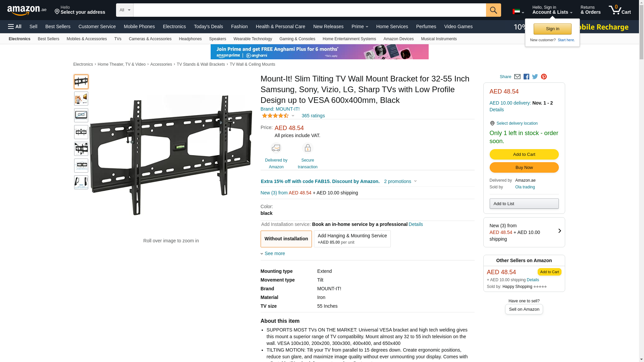This screenshot has height=362, width=644.
Task: Open Today's Deals in the navigation bar
Action: [x=208, y=26]
